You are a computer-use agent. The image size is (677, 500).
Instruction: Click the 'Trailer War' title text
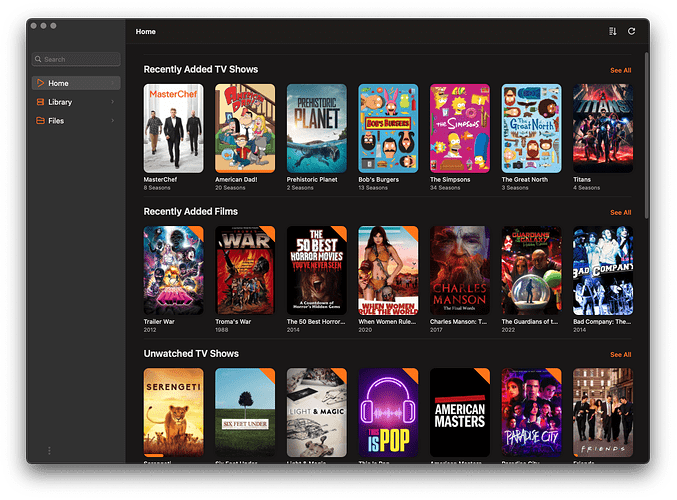pos(159,322)
